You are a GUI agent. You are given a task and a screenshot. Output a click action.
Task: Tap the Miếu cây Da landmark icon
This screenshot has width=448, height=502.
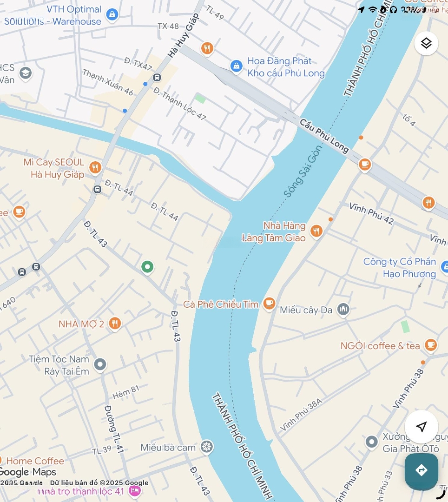pos(343,309)
